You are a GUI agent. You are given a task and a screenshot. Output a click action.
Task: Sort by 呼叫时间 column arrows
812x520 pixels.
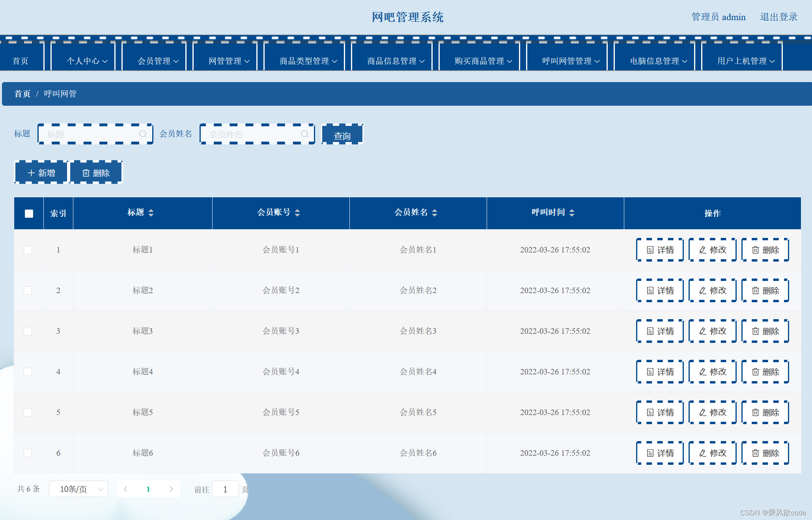(571, 213)
